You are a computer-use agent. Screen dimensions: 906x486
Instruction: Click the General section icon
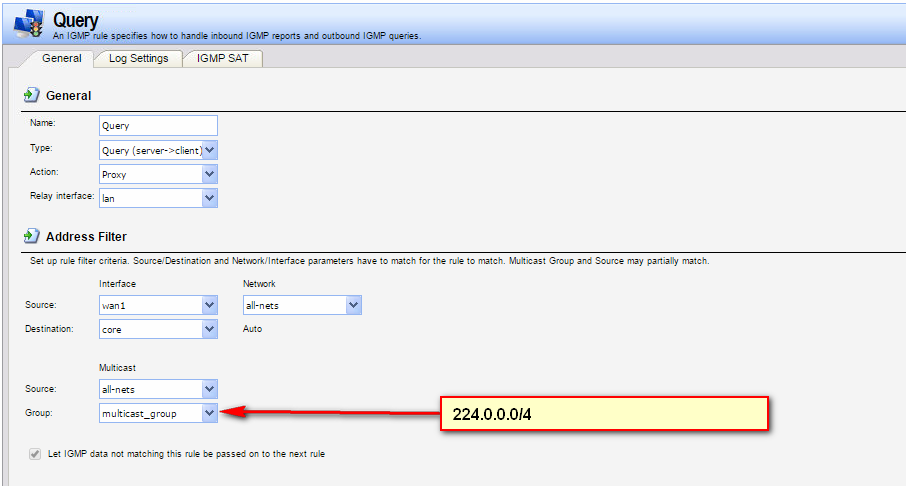[x=32, y=95]
